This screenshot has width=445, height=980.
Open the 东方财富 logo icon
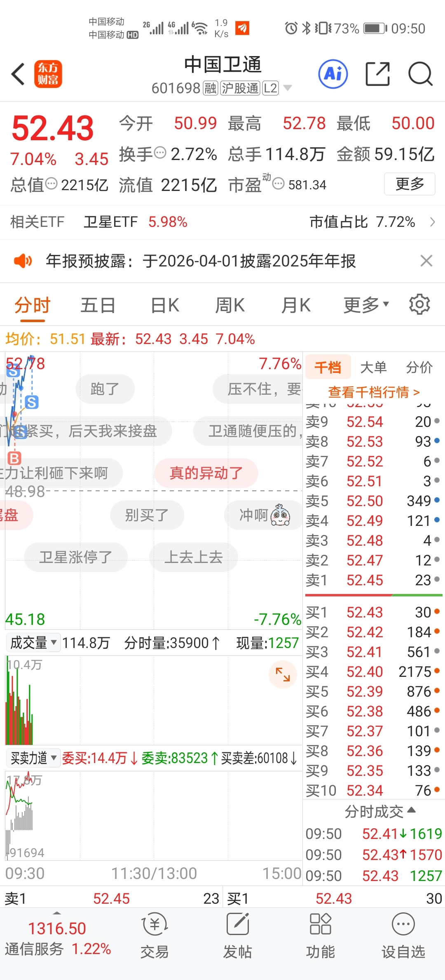[x=48, y=74]
